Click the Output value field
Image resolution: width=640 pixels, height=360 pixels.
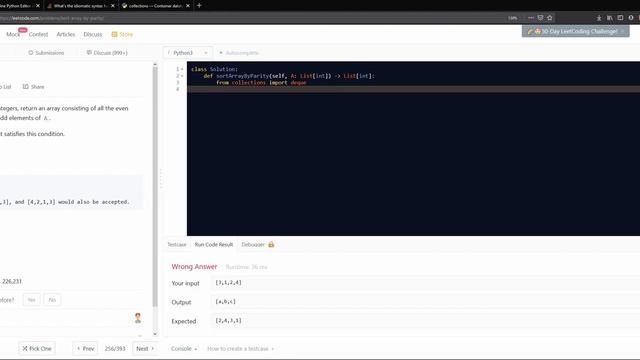(425, 302)
